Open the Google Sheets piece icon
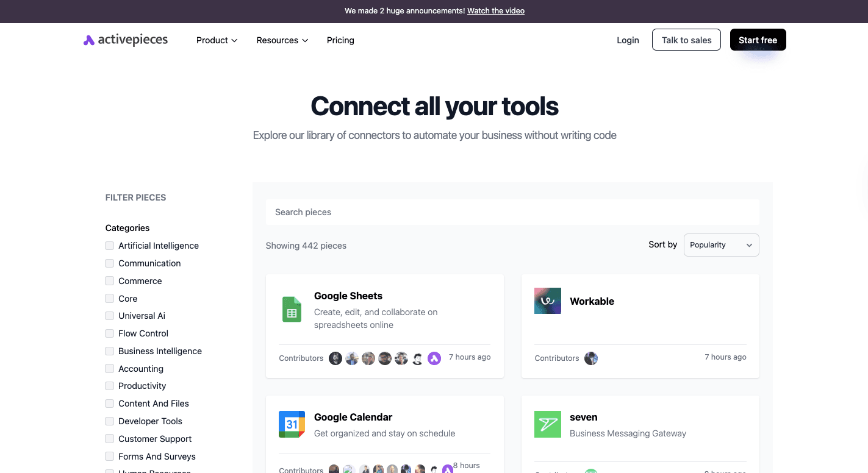The width and height of the screenshot is (868, 473). pyautogui.click(x=292, y=310)
